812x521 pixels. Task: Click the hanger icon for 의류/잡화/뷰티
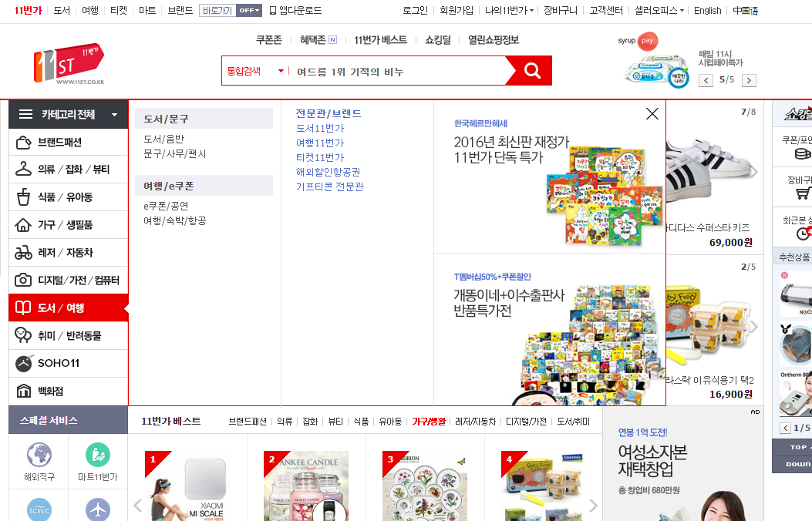click(23, 170)
